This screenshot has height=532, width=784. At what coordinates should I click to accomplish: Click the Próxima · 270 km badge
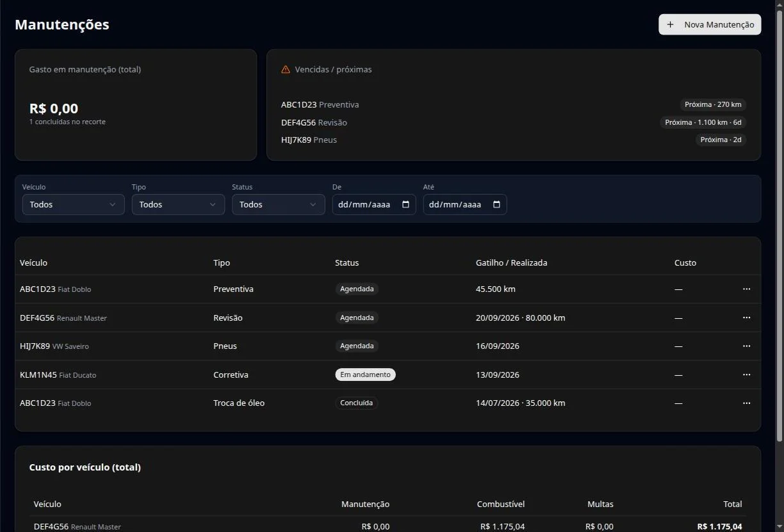coord(713,104)
